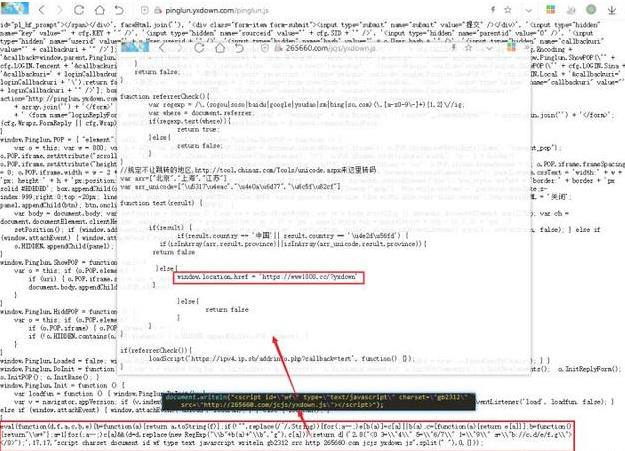Click 'window.Pinglun.ShowPOP = function' code line
625x451 pixels.
point(59,262)
